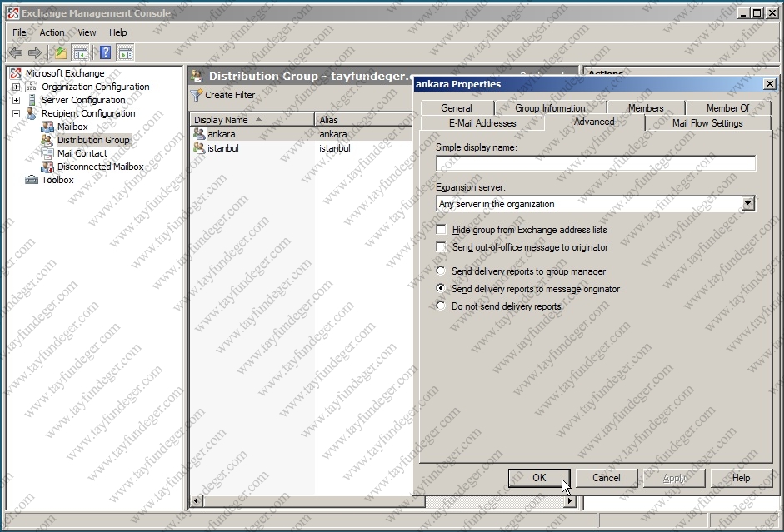Click the istanbul alias cell
This screenshot has height=532, width=784.
tap(335, 148)
